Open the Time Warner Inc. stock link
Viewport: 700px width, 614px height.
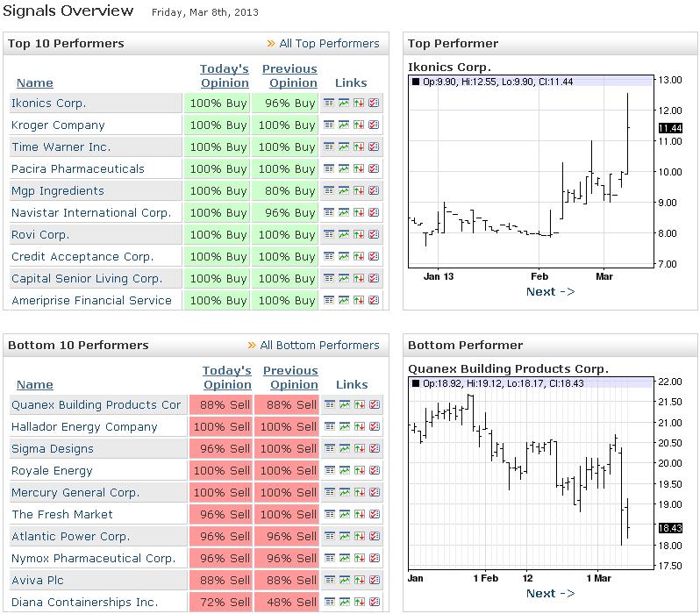(61, 146)
